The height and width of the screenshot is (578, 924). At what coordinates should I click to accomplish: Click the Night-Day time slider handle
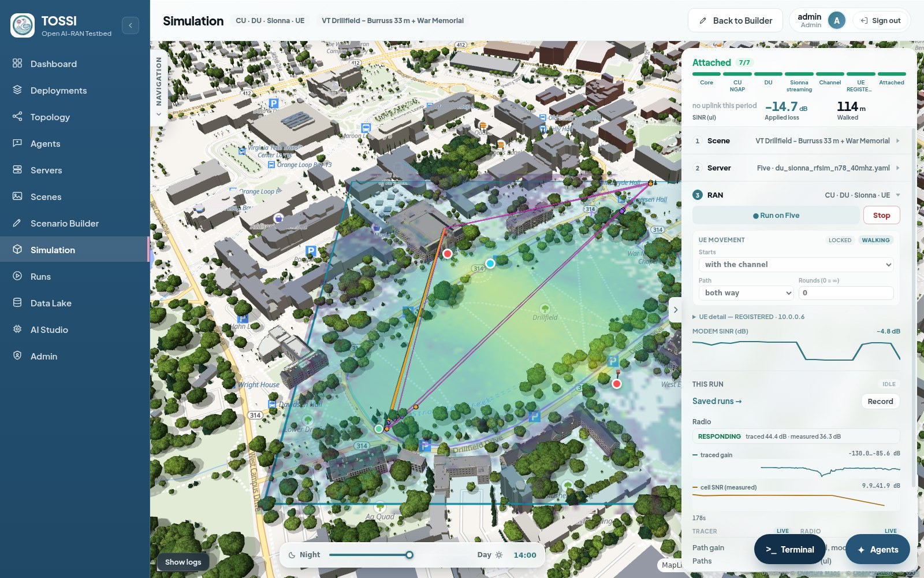tap(409, 555)
